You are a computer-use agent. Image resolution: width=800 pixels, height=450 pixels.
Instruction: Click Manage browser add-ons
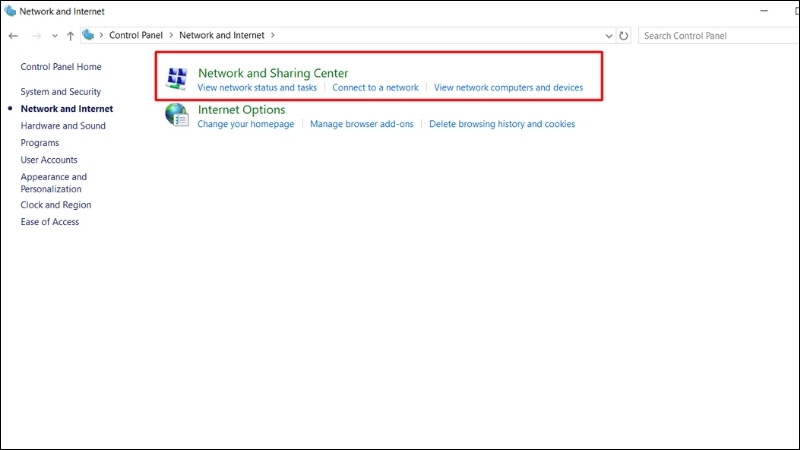(x=362, y=124)
